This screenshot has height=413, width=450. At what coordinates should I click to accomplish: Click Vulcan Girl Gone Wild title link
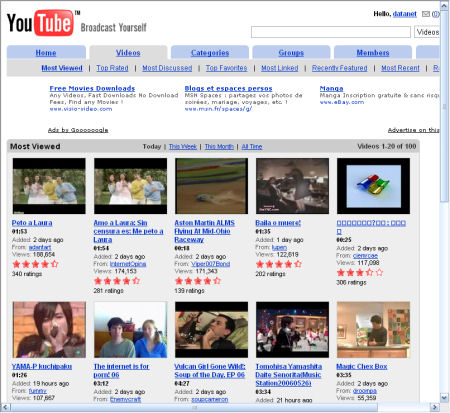click(210, 371)
